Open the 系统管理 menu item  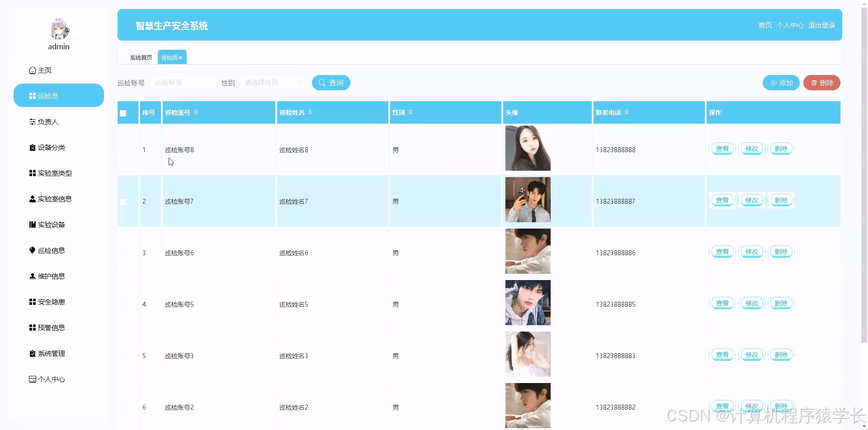(x=59, y=353)
